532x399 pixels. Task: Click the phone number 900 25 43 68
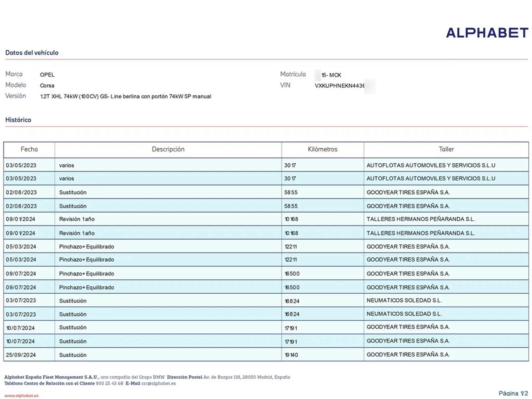point(110,383)
